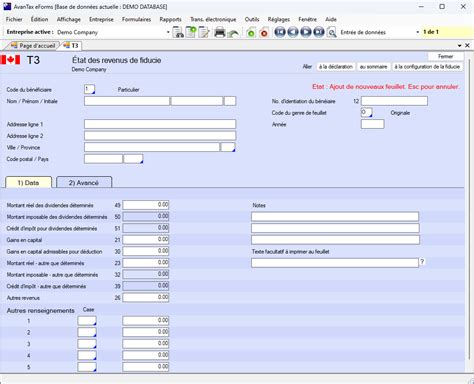Open the Édition menu
The width and height of the screenshot is (474, 384).
coord(39,19)
